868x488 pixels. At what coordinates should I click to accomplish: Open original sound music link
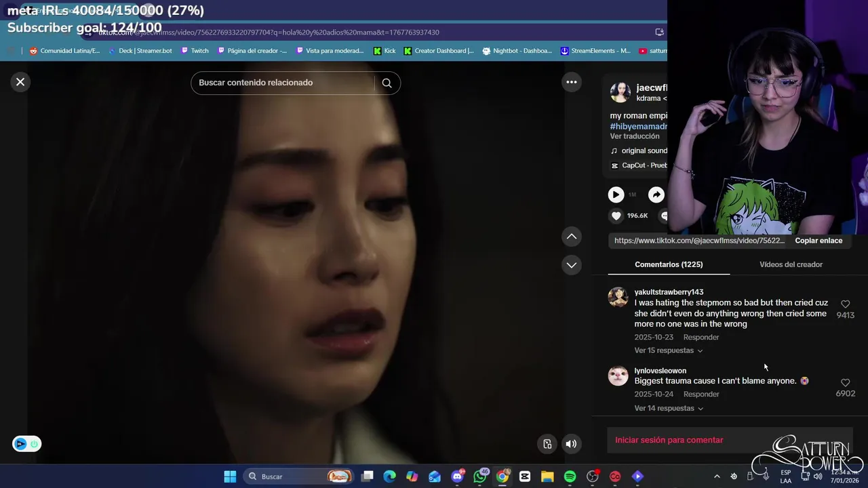tap(638, 150)
